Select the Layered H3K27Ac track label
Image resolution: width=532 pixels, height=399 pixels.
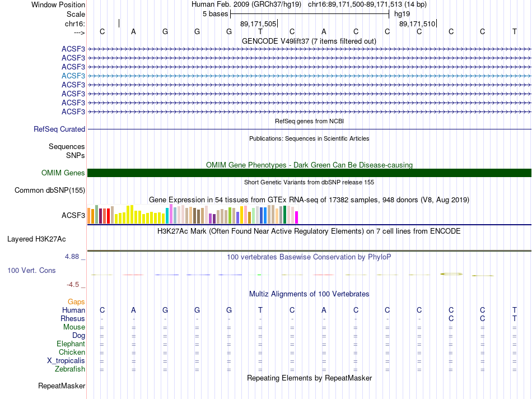point(36,239)
